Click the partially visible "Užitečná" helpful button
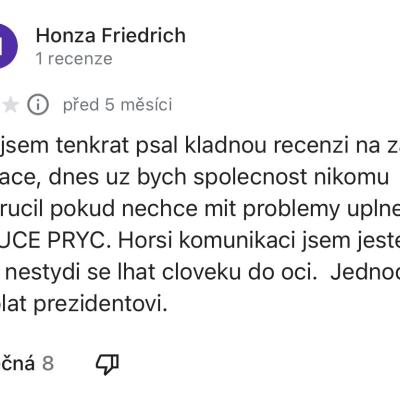400x400 pixels. (x=17, y=363)
